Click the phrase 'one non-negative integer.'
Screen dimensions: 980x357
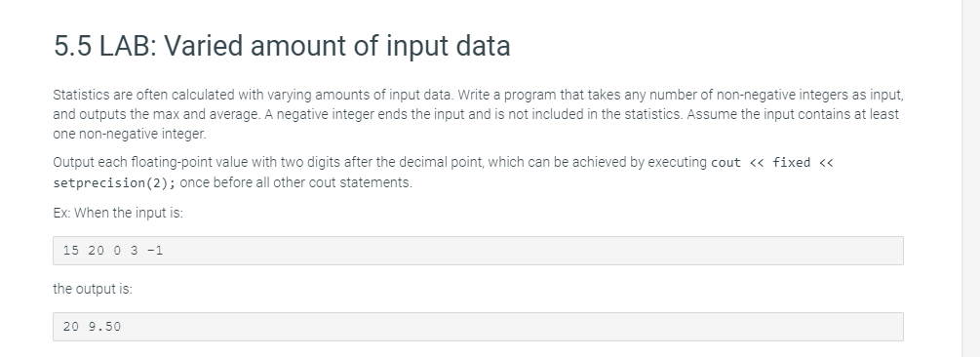pos(130,134)
